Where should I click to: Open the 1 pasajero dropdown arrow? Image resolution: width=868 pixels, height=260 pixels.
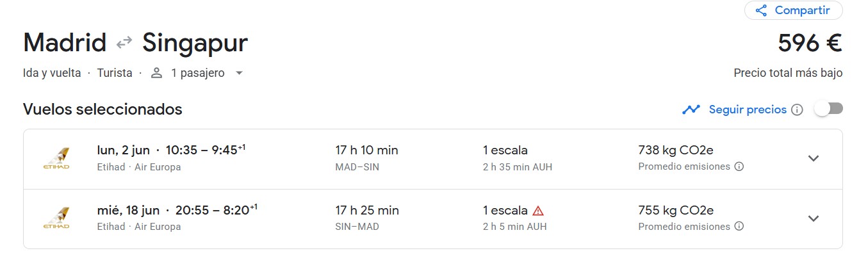click(239, 73)
